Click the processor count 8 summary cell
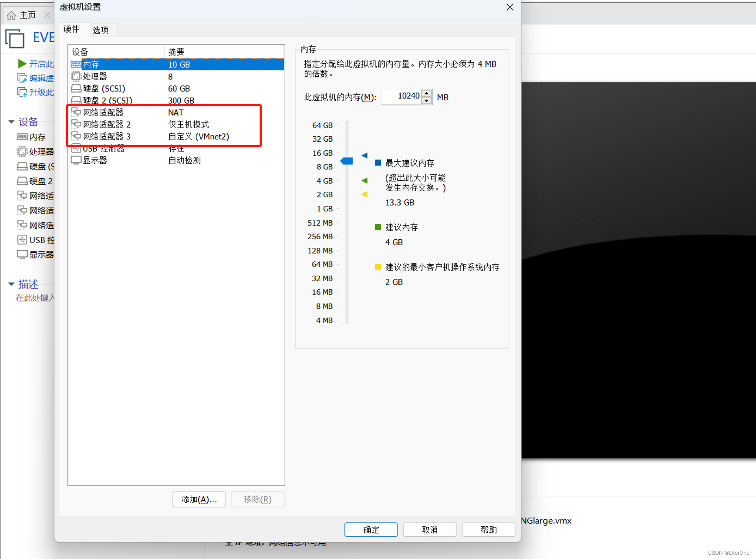This screenshot has width=756, height=559. click(x=170, y=77)
